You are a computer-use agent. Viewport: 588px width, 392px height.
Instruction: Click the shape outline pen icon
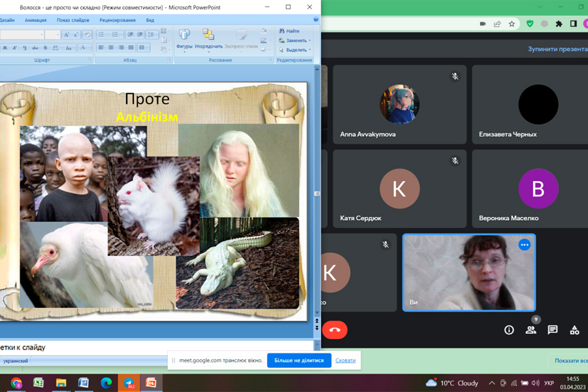(265, 40)
